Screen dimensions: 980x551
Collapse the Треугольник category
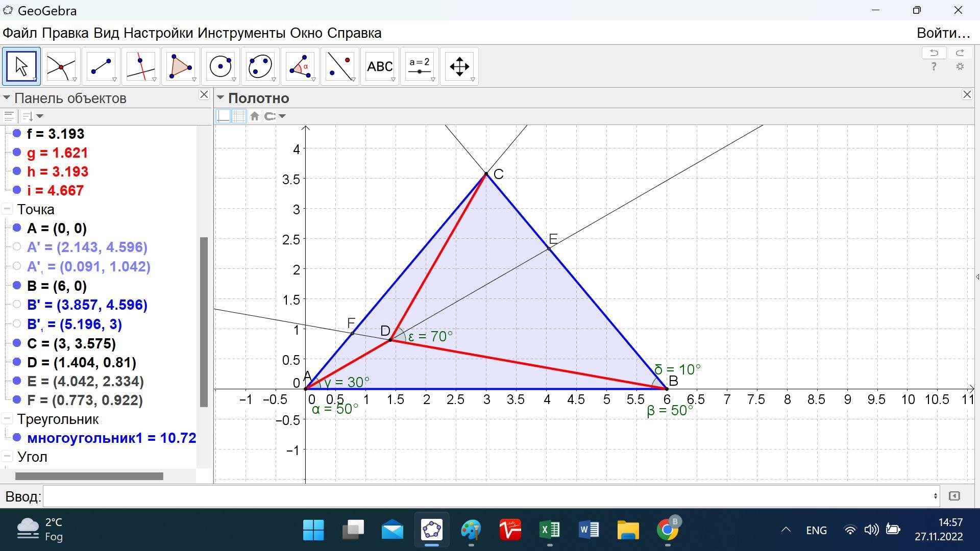(7, 419)
